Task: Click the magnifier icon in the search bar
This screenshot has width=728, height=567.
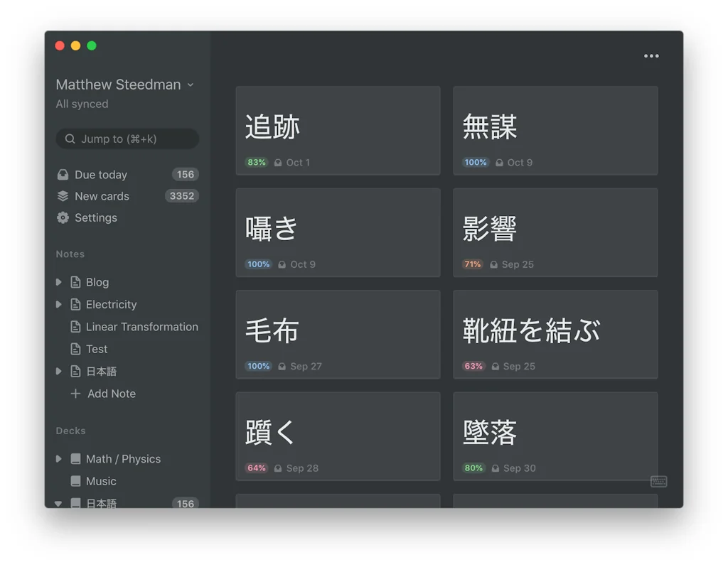Action: click(69, 139)
